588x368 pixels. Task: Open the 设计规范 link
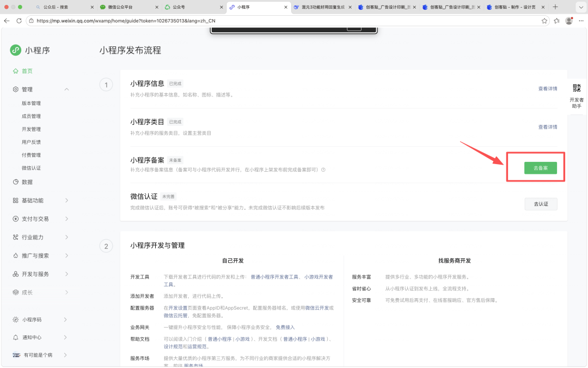click(173, 347)
